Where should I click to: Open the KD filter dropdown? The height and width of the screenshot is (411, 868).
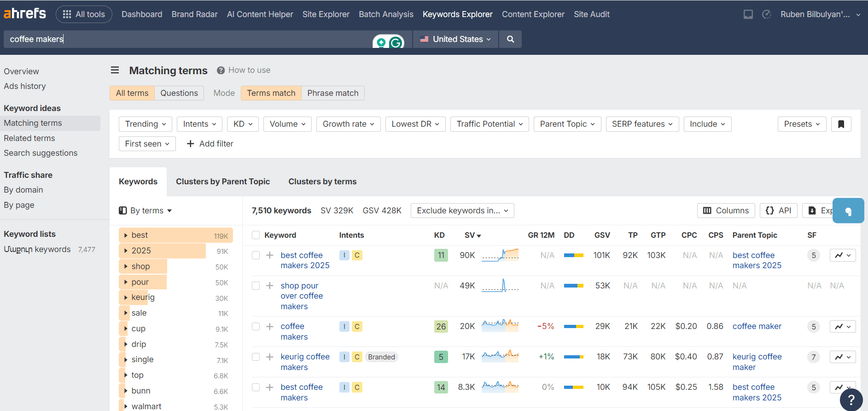coord(243,124)
